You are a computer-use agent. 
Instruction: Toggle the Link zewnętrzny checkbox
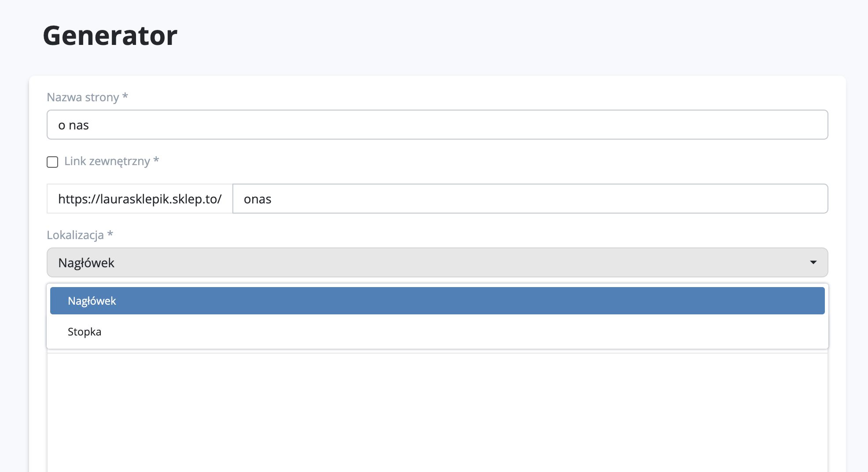pos(52,162)
